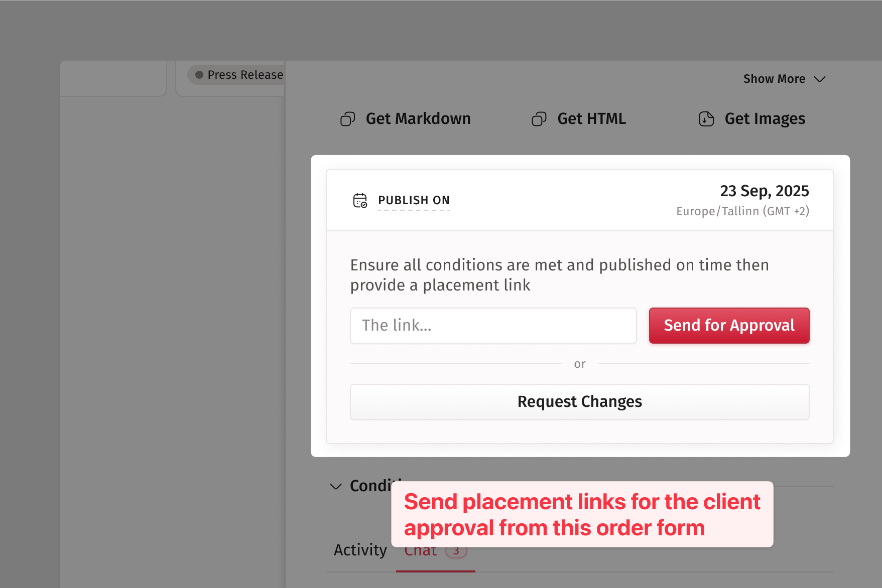Click the Get Markdown copy icon
Screen dimensions: 882x588
pyautogui.click(x=347, y=119)
